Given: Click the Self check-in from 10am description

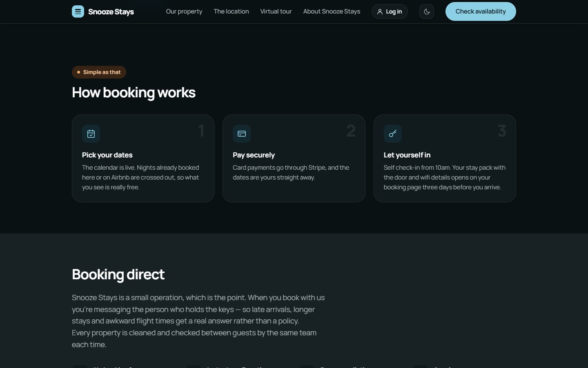Looking at the screenshot, I should pyautogui.click(x=445, y=177).
